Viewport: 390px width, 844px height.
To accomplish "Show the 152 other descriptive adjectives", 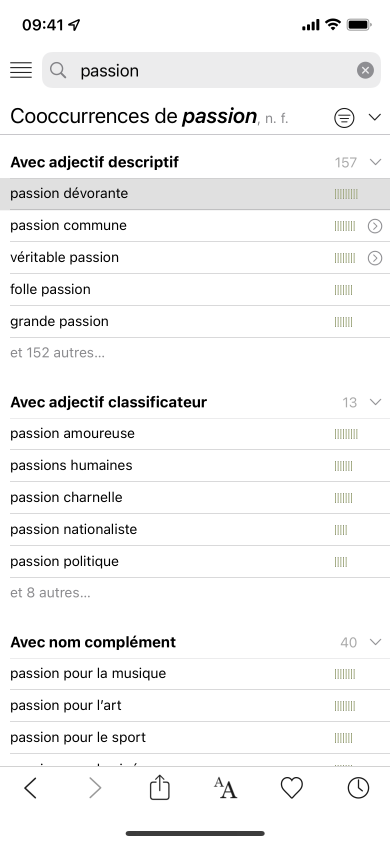I will [x=58, y=353].
